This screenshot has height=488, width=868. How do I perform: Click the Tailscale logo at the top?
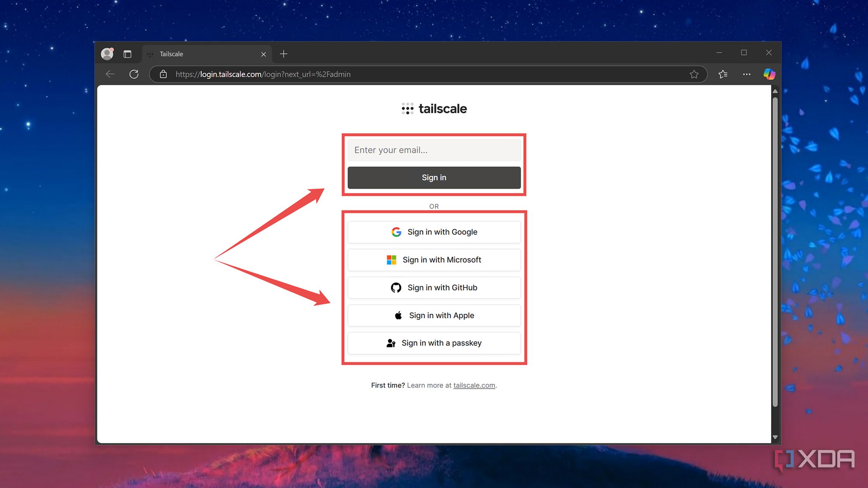[x=434, y=108]
